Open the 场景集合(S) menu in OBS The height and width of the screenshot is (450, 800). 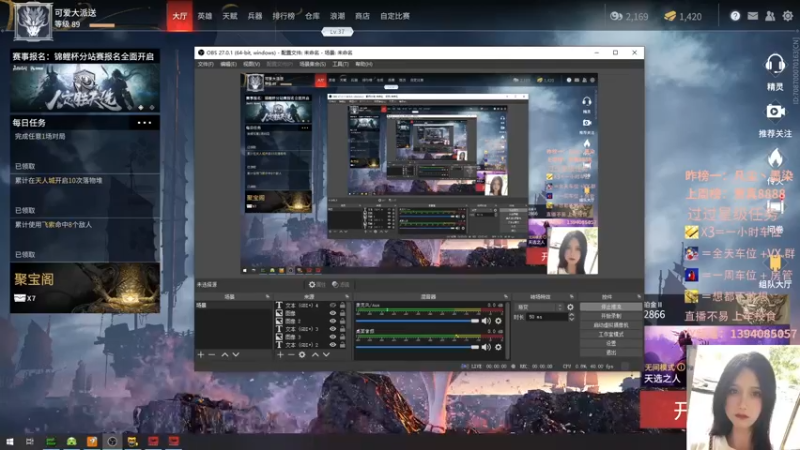point(312,64)
